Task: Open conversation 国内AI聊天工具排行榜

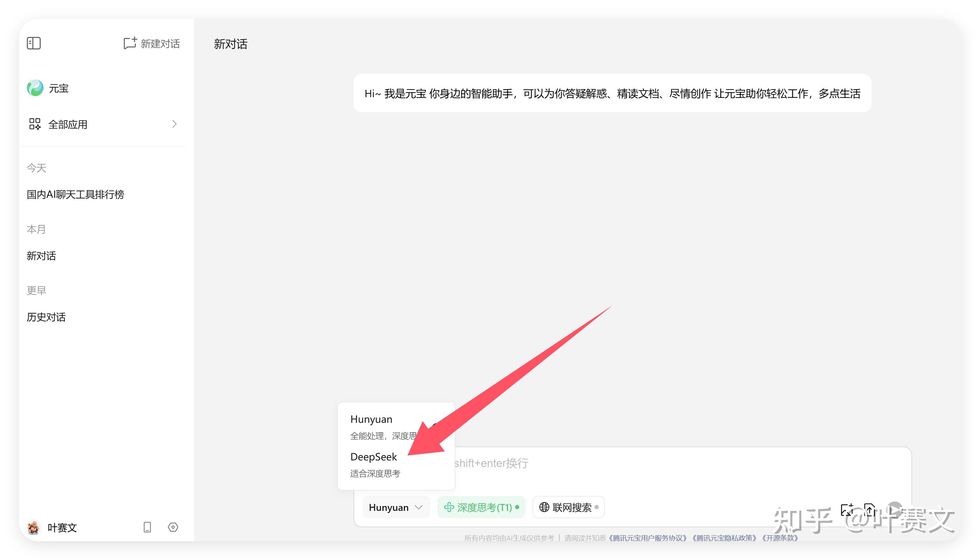Action: [75, 194]
